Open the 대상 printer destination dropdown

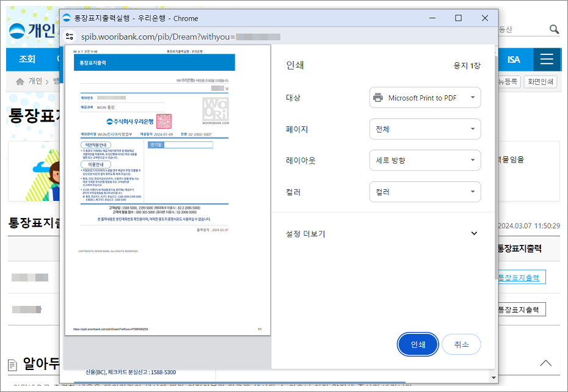pyautogui.click(x=425, y=97)
